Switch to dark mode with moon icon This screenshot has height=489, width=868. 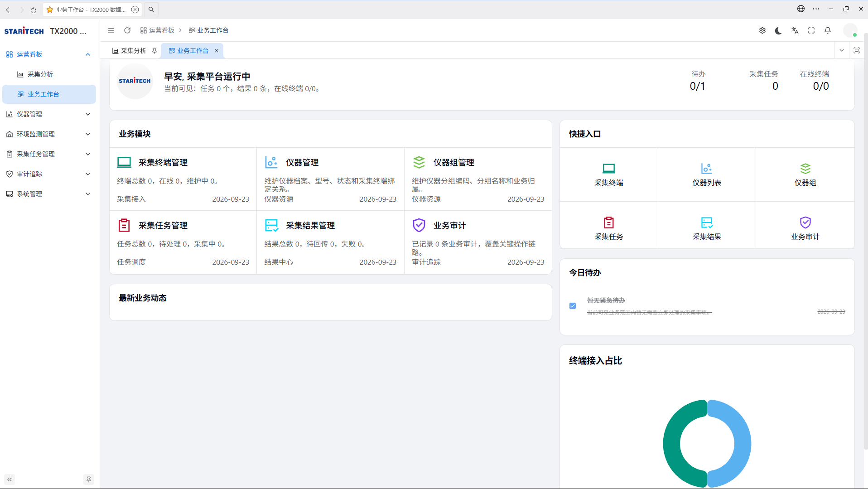[x=778, y=30]
